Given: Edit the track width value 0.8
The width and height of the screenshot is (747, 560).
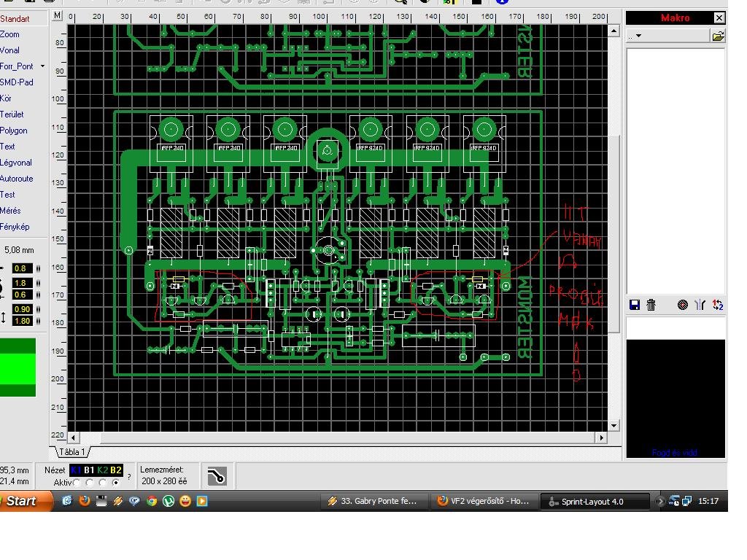Looking at the screenshot, I should coord(22,268).
